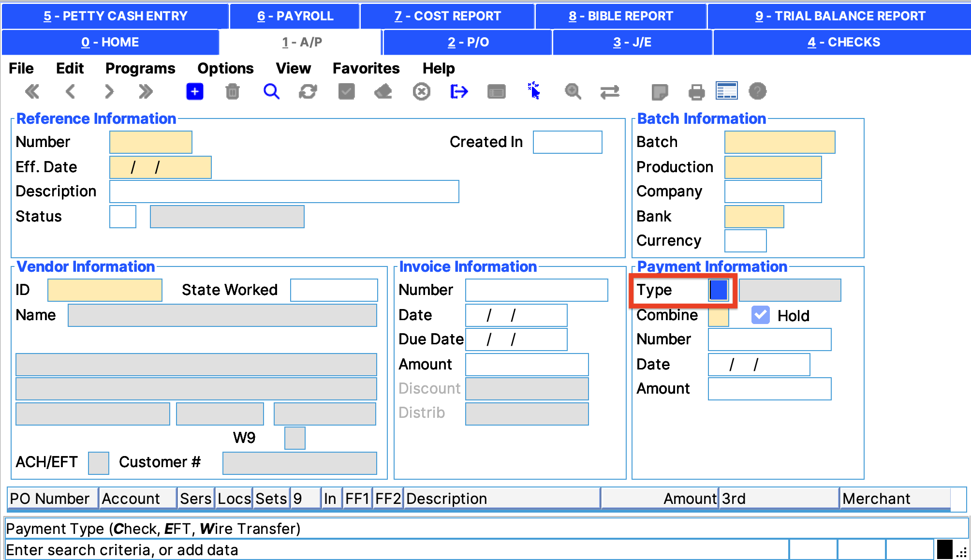Click the PO Number column header
The height and width of the screenshot is (560, 971).
(53, 499)
